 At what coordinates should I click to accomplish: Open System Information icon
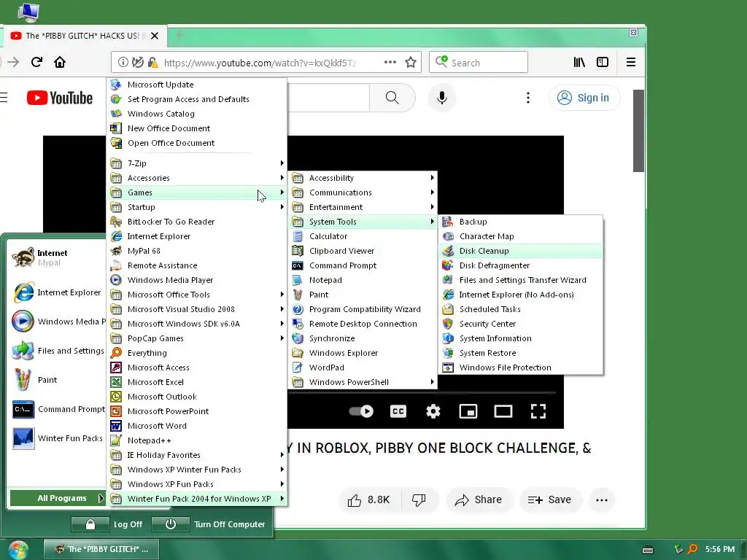tap(447, 338)
